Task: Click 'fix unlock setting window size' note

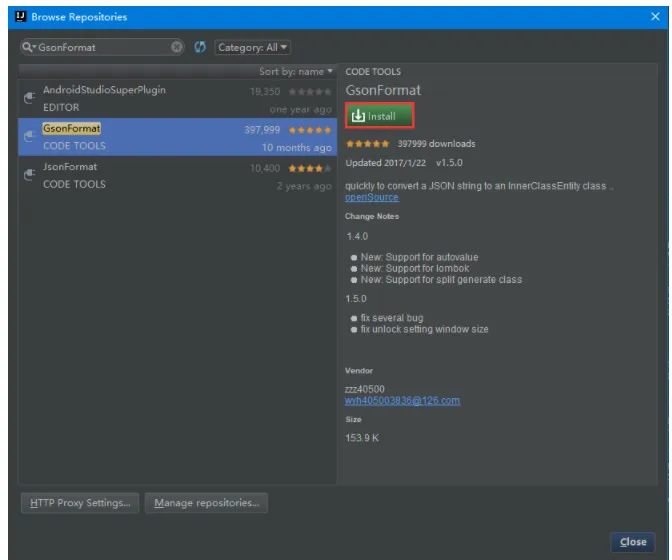Action: click(424, 329)
